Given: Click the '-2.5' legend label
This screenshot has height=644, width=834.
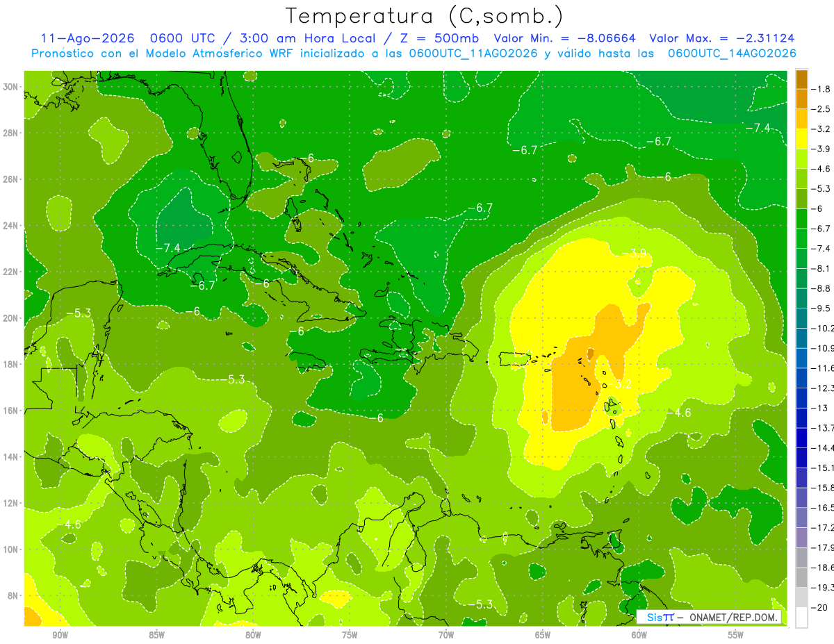Looking at the screenshot, I should [821, 109].
